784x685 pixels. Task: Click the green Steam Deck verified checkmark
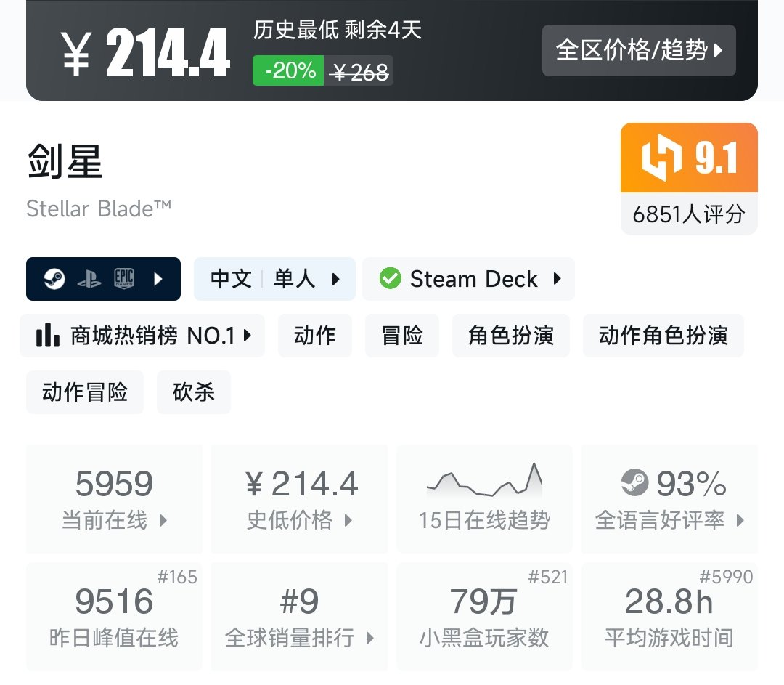coord(390,279)
